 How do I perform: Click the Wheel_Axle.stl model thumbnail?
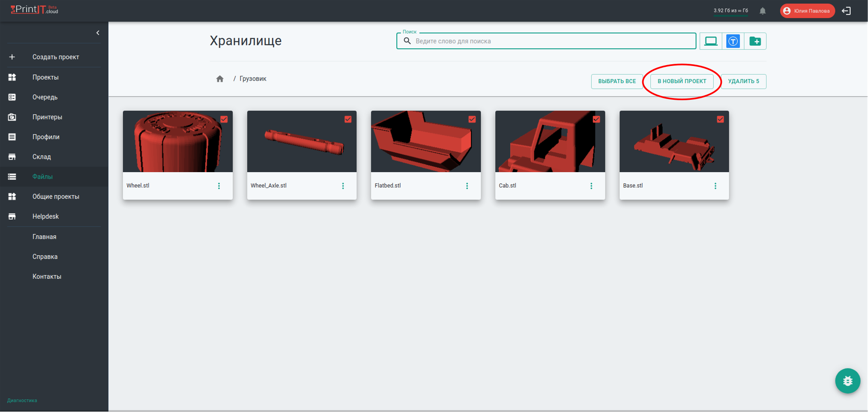(302, 142)
